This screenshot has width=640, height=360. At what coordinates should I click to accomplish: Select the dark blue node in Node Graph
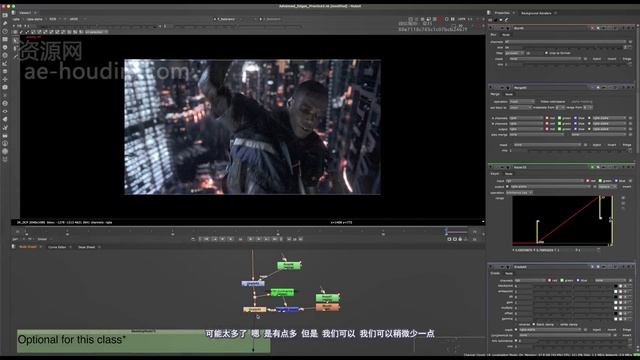(x=287, y=310)
